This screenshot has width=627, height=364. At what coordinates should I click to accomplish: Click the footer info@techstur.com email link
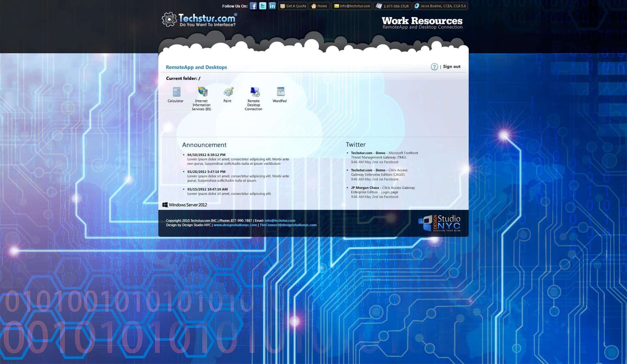[280, 221]
